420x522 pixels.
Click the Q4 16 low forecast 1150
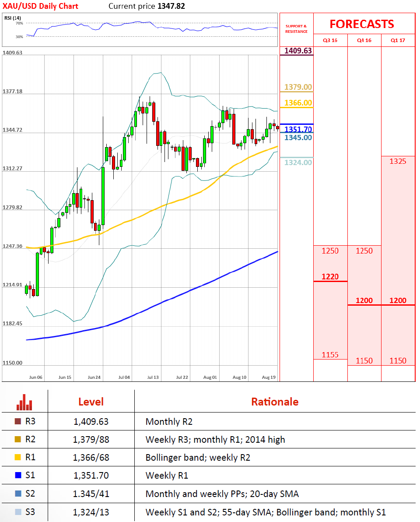point(364,360)
